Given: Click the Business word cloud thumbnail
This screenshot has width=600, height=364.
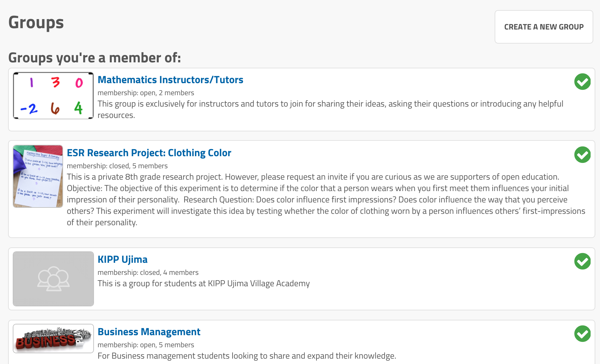Looking at the screenshot, I should tap(53, 339).
